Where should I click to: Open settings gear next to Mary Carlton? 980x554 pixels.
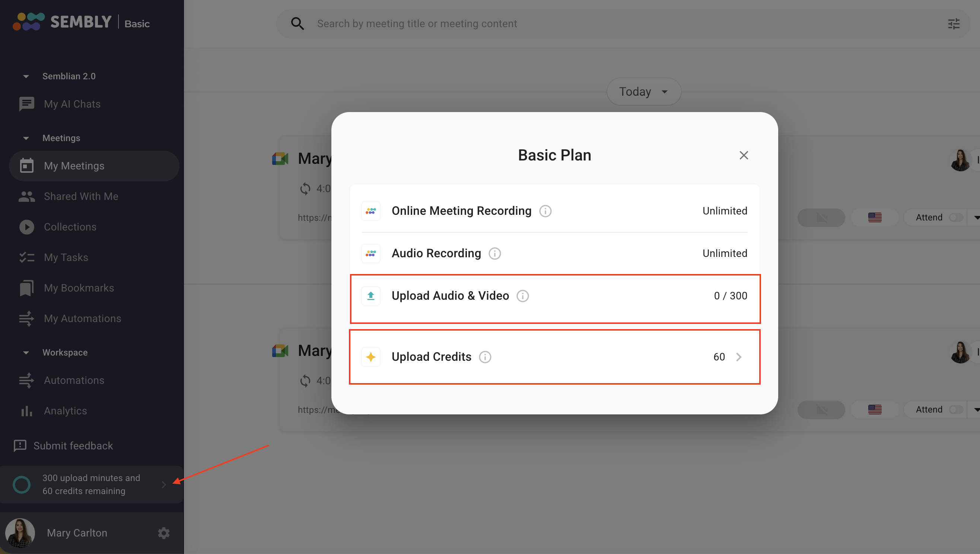[163, 533]
